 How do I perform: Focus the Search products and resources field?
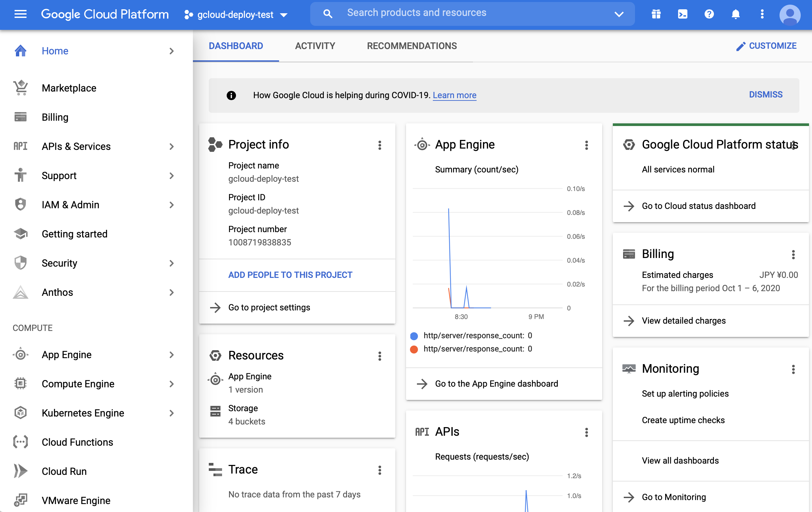pyautogui.click(x=472, y=14)
